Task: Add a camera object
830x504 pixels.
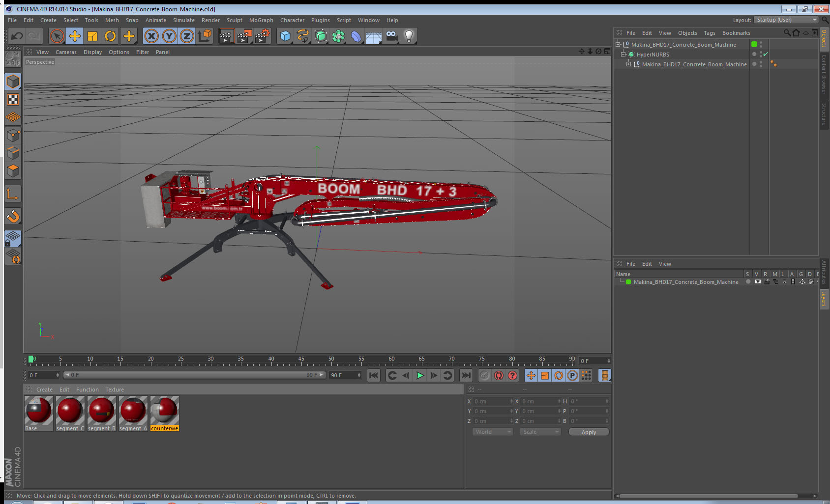Action: pos(391,36)
